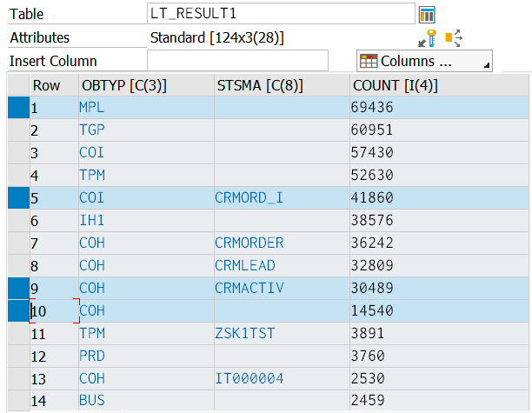Click the count value 3760
The width and height of the screenshot is (532, 413).
pyautogui.click(x=439, y=356)
